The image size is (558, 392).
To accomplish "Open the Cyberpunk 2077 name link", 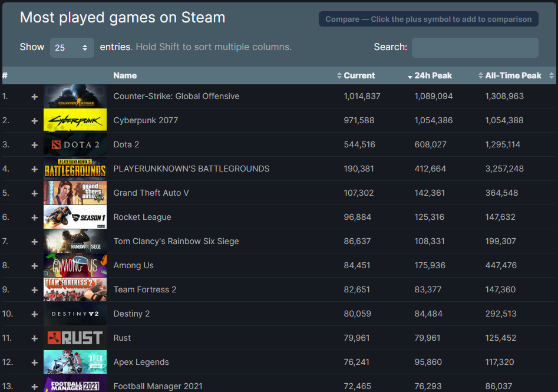I will 146,120.
